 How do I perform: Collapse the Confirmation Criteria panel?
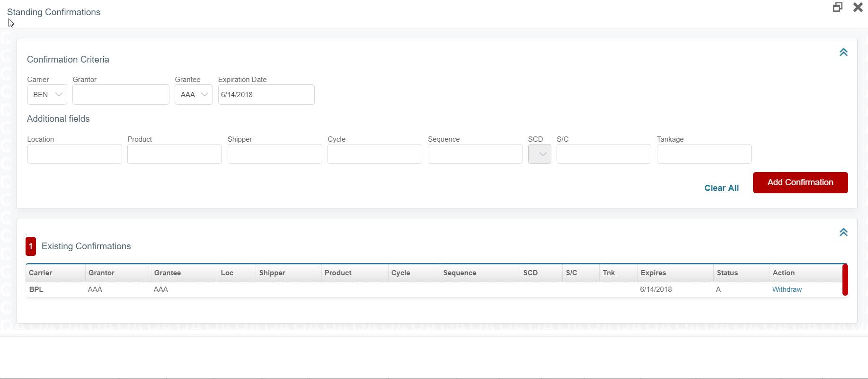click(x=843, y=53)
